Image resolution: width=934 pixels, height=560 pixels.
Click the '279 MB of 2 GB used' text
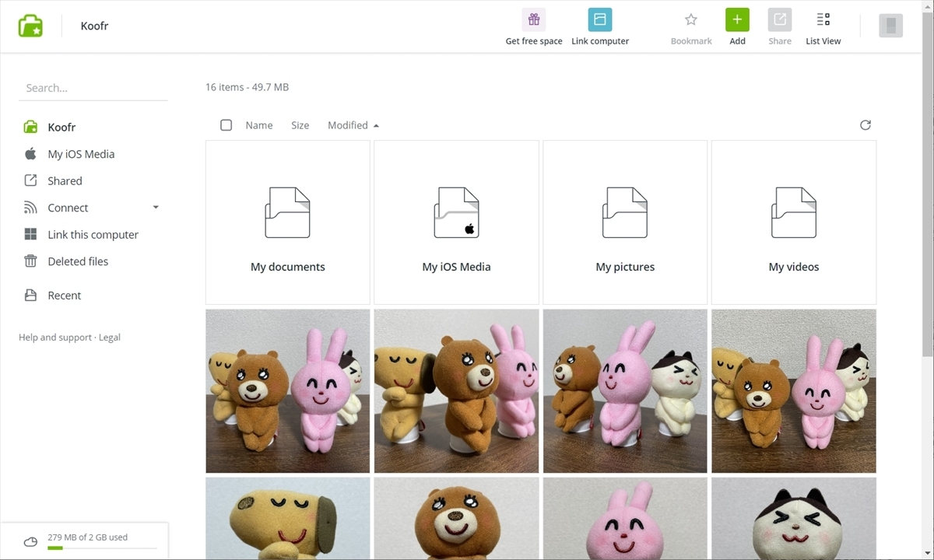(x=87, y=537)
